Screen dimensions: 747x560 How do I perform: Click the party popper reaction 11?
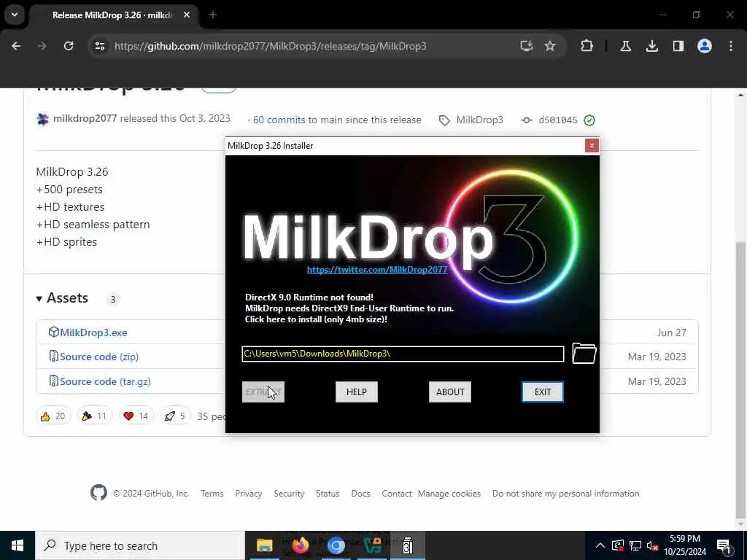pyautogui.click(x=94, y=416)
